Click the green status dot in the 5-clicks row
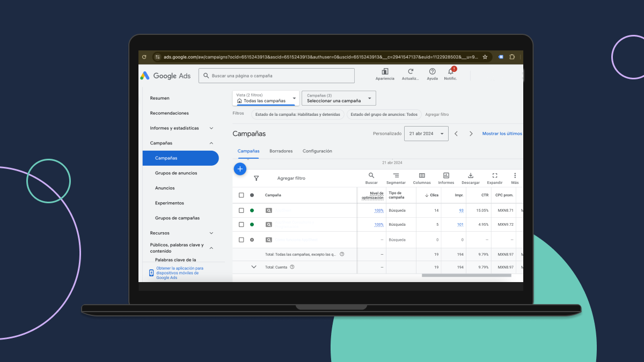 click(x=252, y=225)
